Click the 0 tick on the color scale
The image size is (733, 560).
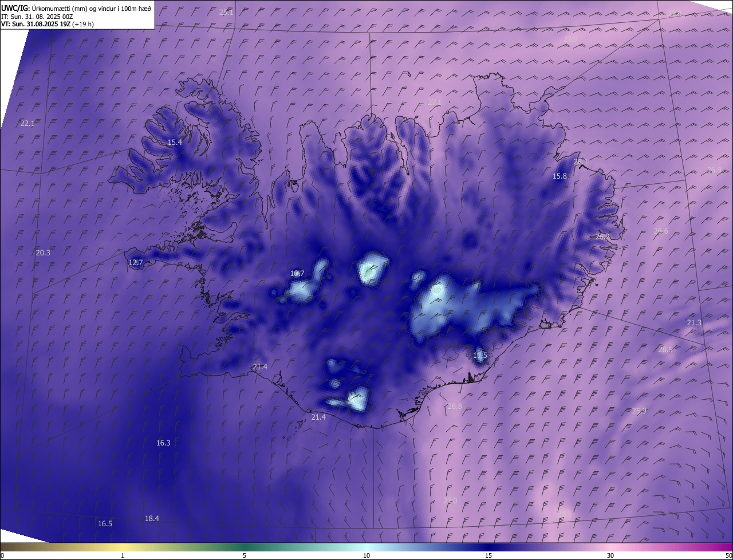(x=2, y=555)
